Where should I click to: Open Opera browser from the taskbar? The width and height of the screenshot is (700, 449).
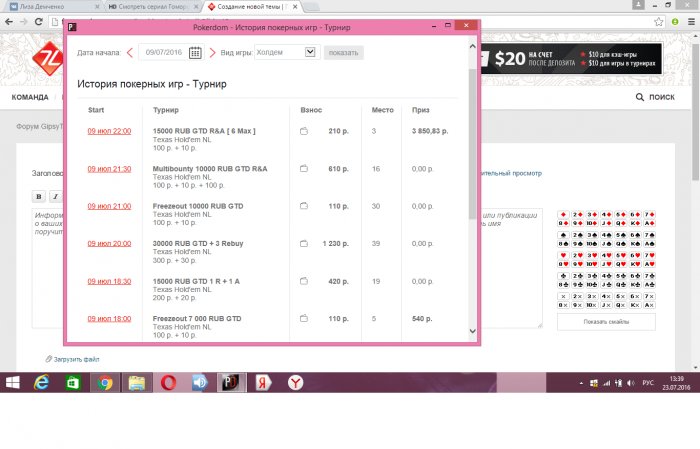(x=168, y=382)
